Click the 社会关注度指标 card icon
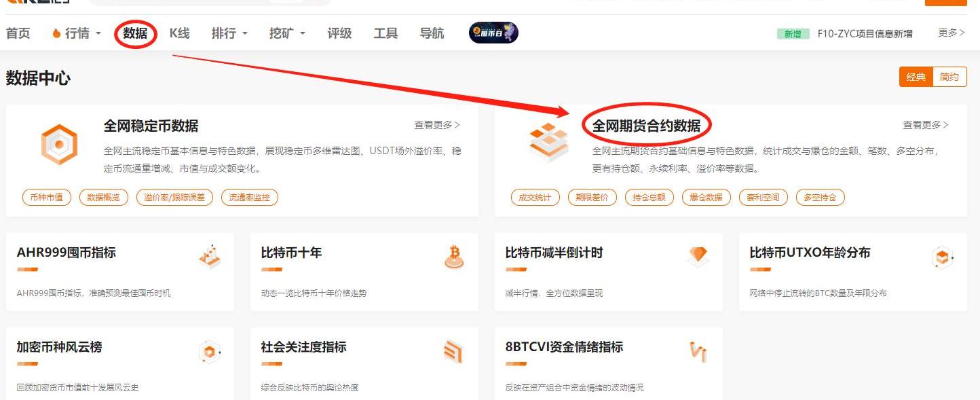 [453, 351]
